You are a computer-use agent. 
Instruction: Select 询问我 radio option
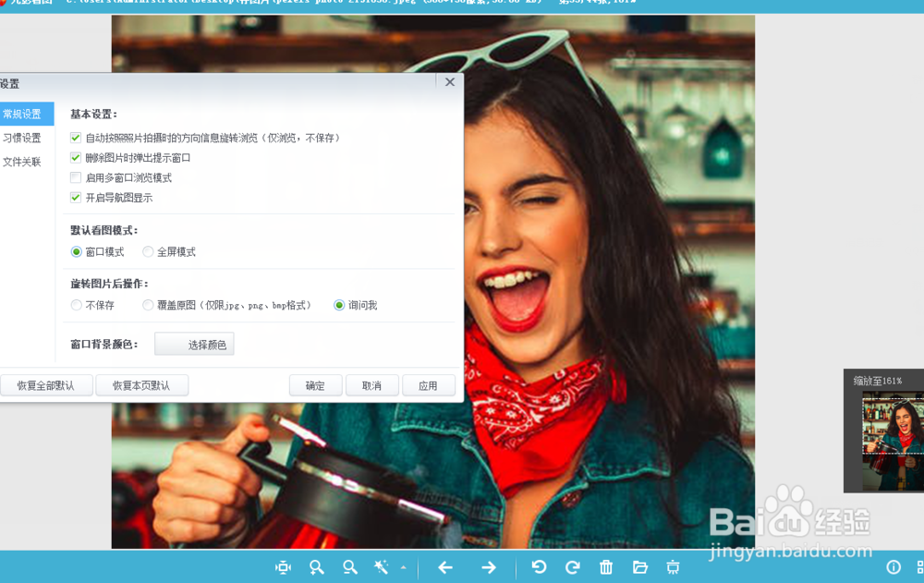(x=339, y=305)
